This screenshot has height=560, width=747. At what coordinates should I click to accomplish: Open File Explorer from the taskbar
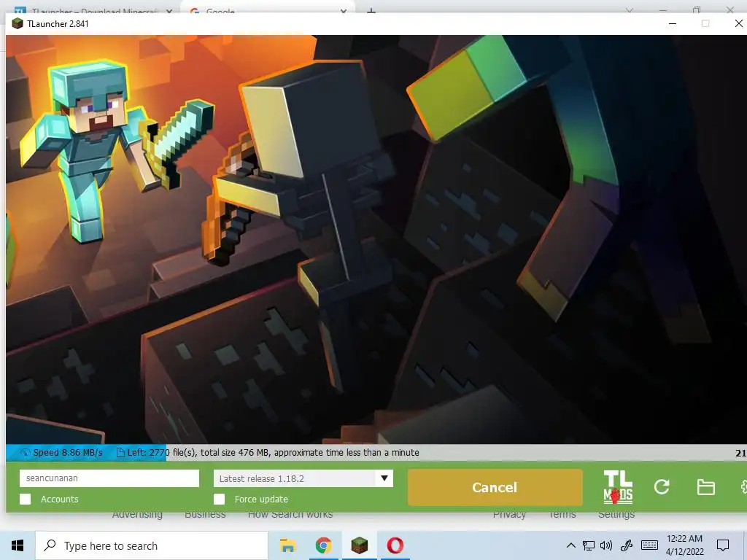287,545
